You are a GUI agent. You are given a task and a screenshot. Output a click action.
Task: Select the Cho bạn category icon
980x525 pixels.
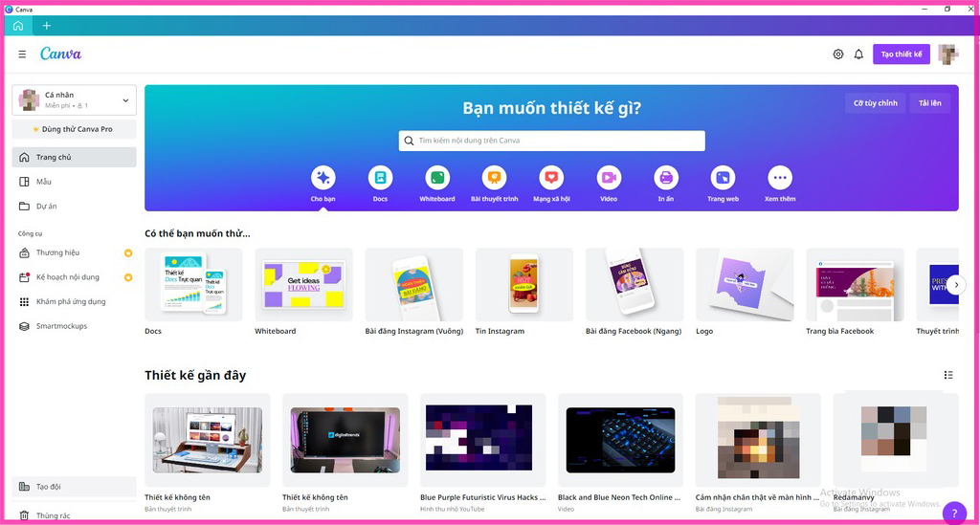[x=323, y=178]
